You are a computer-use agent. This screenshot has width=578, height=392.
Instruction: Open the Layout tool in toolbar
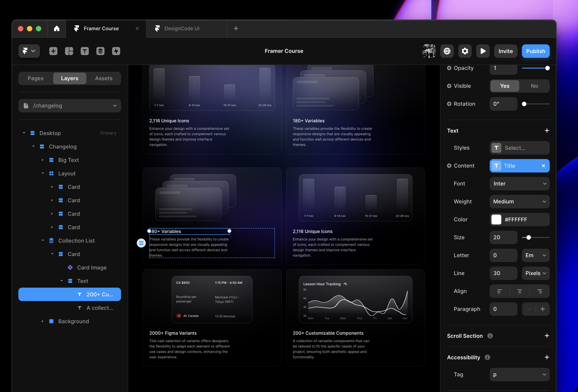[69, 51]
